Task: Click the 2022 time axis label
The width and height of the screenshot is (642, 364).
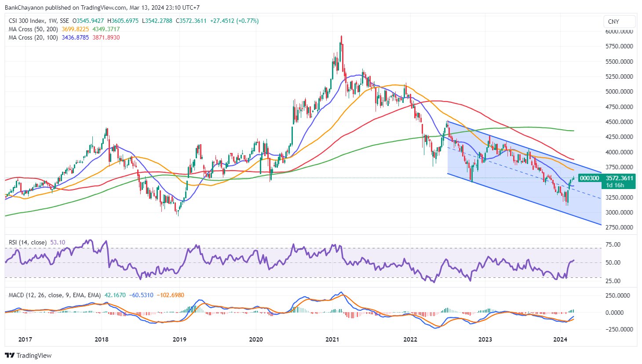Action: click(410, 339)
